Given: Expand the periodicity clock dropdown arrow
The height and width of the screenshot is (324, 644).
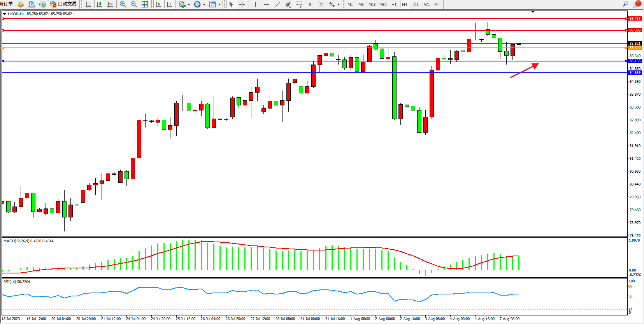Looking at the screenshot, I should pos(204,5).
